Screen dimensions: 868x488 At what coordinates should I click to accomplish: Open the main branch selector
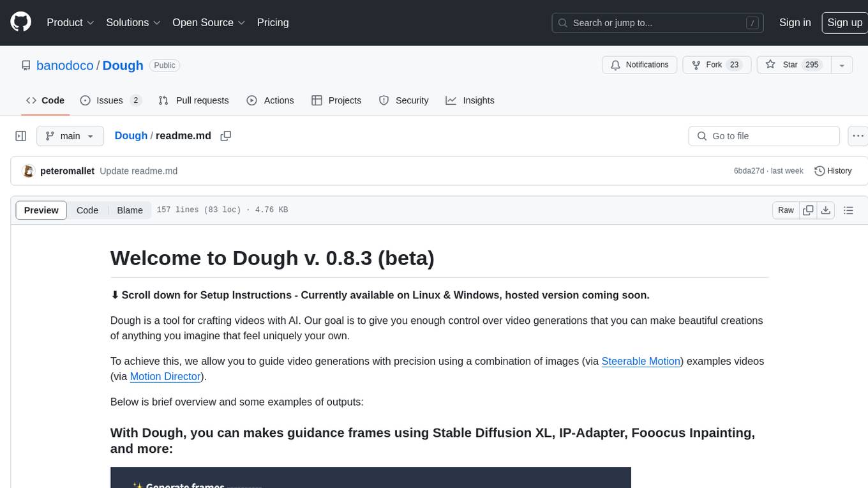point(70,136)
